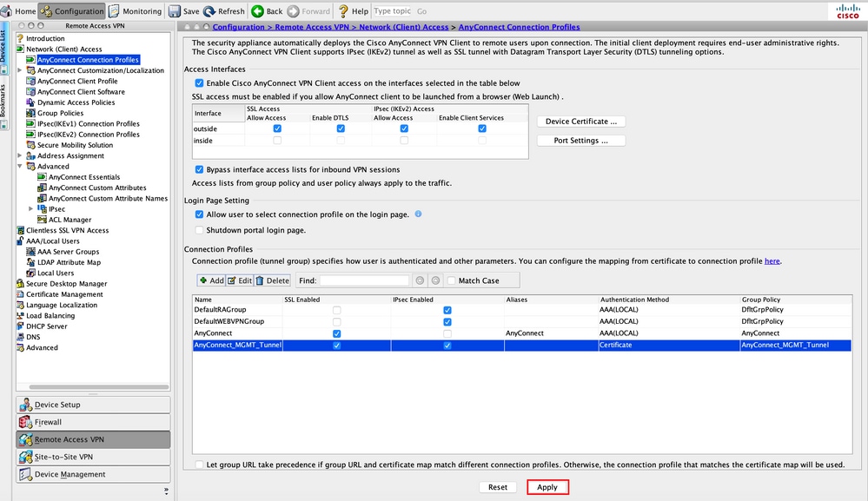Select AnyConnect Connection Profiles tree node
Image resolution: width=868 pixels, height=501 pixels.
89,60
